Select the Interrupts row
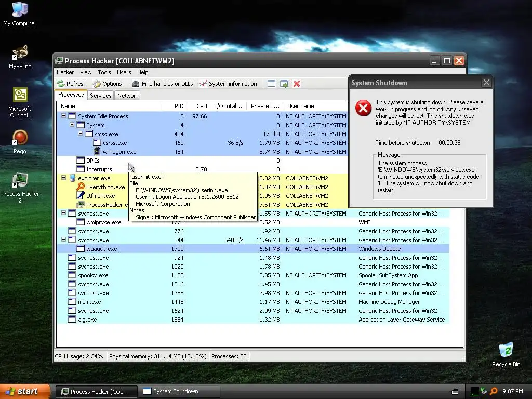This screenshot has height=399, width=532. point(202,169)
